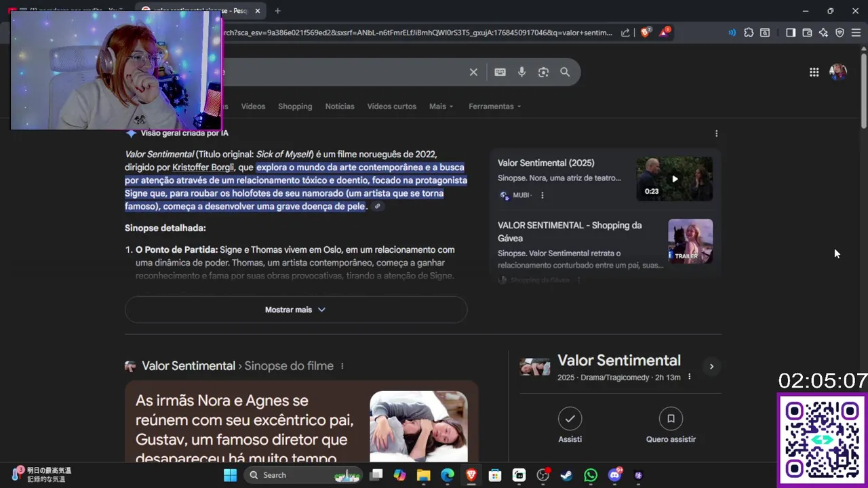
Task: Open Steam from the taskbar
Action: coord(566,475)
